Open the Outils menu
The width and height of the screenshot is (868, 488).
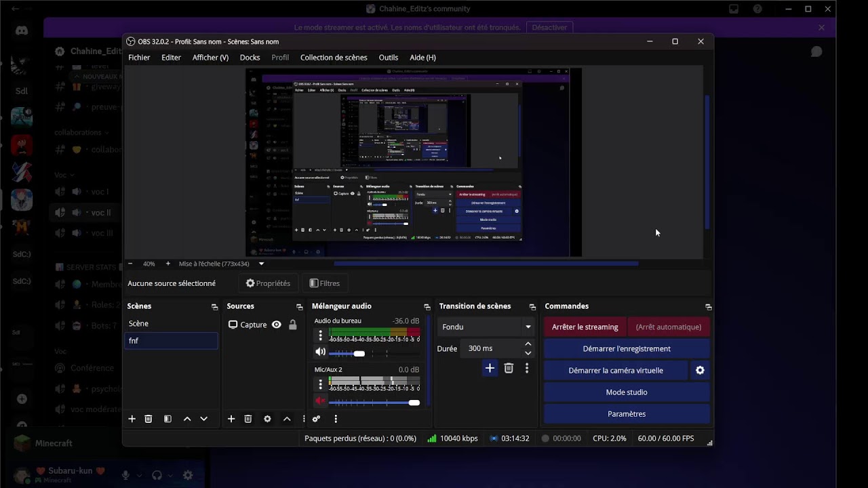click(x=389, y=58)
